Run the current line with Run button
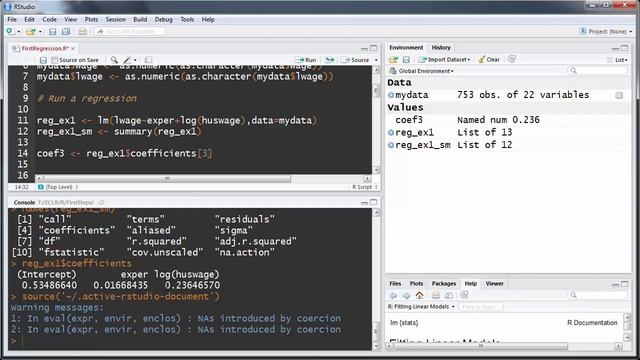640x360 pixels. click(306, 60)
